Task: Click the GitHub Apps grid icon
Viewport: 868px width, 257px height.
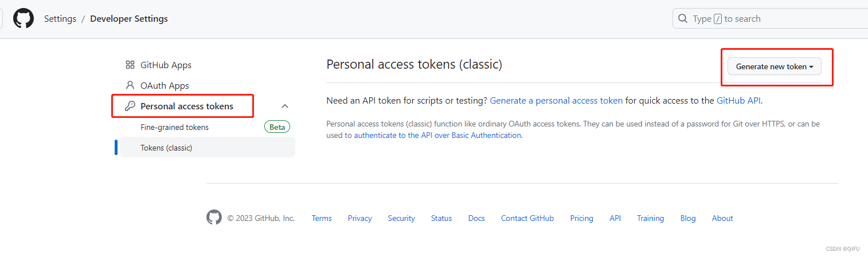Action: 130,65
